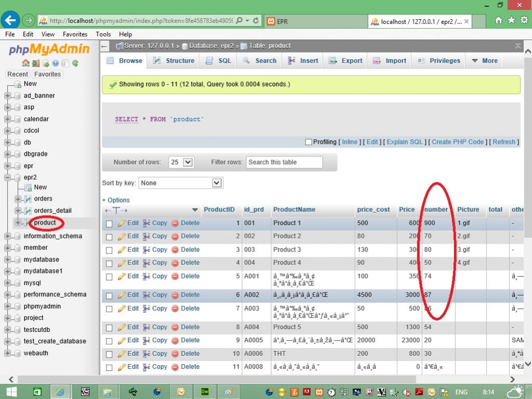Click the pencil Edit icon for Product 1
This screenshot has width=532, height=399.
click(x=122, y=223)
